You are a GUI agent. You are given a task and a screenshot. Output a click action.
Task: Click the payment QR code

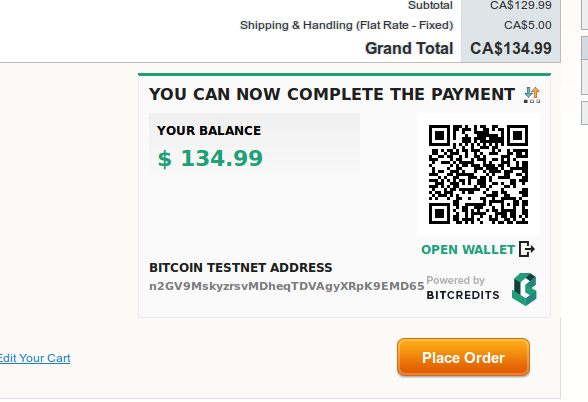478,174
